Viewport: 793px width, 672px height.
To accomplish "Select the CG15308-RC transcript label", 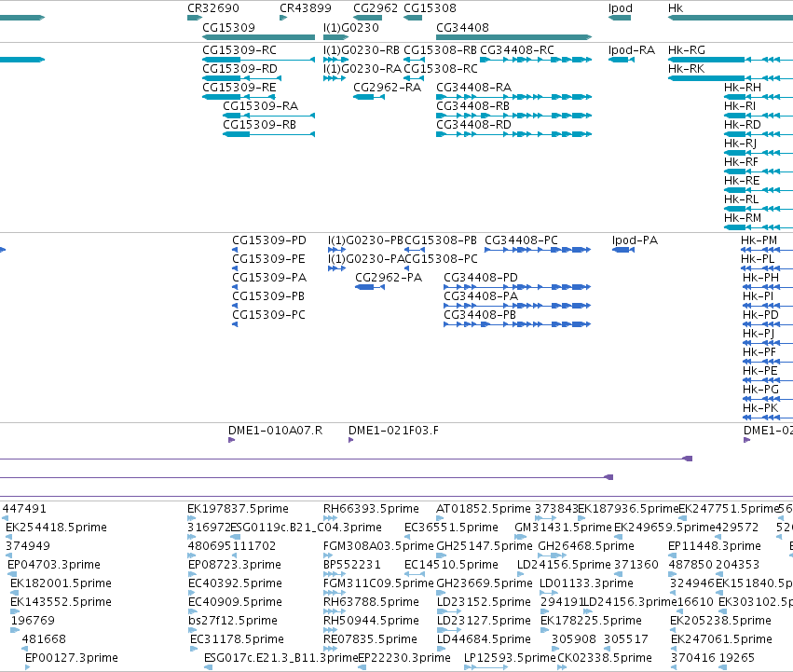I will tap(441, 69).
